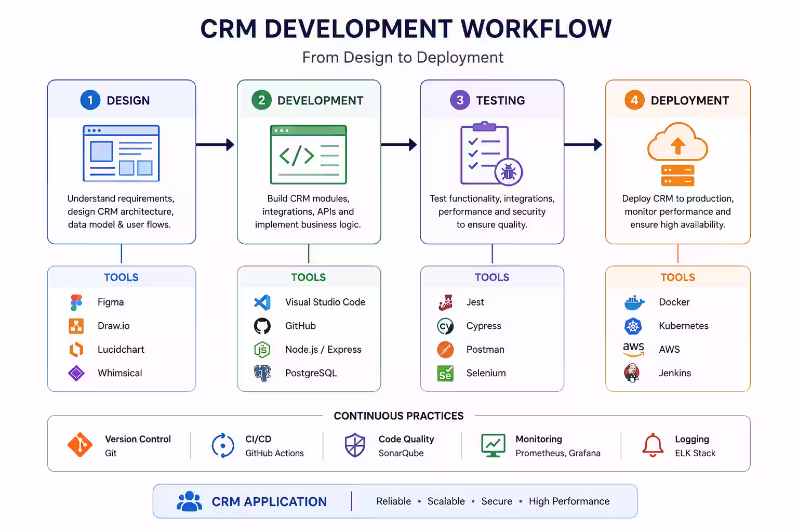Click the Jenkins butler icon

tap(632, 373)
